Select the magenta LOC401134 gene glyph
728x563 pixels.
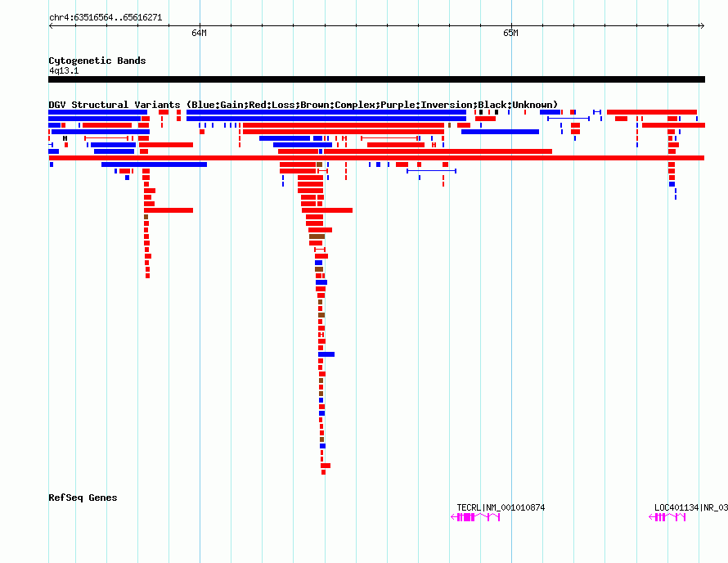667,517
